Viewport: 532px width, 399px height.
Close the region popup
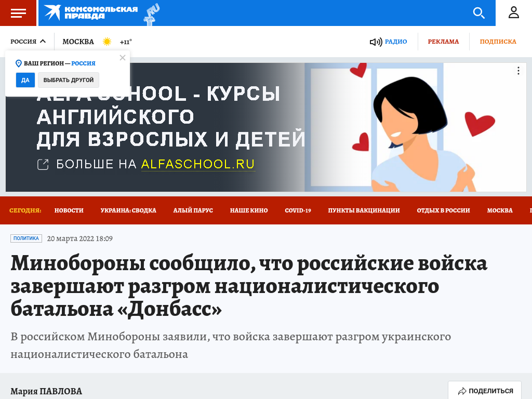[x=123, y=58]
